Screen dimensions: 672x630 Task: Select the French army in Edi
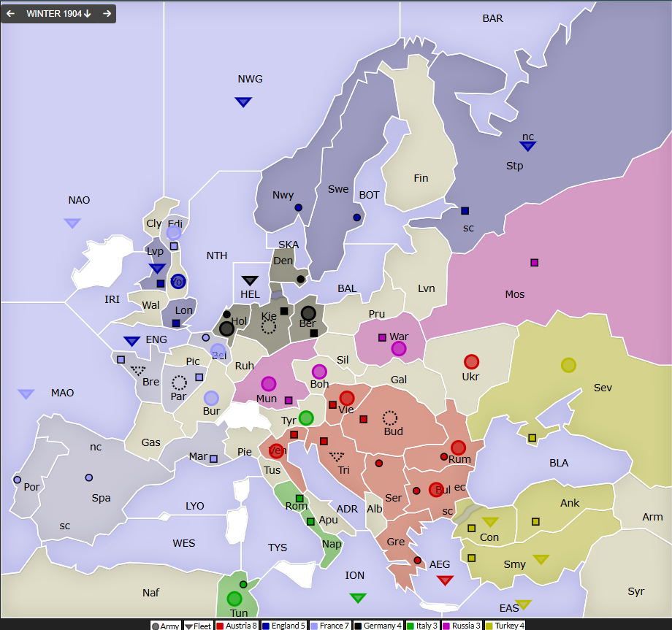tap(174, 233)
